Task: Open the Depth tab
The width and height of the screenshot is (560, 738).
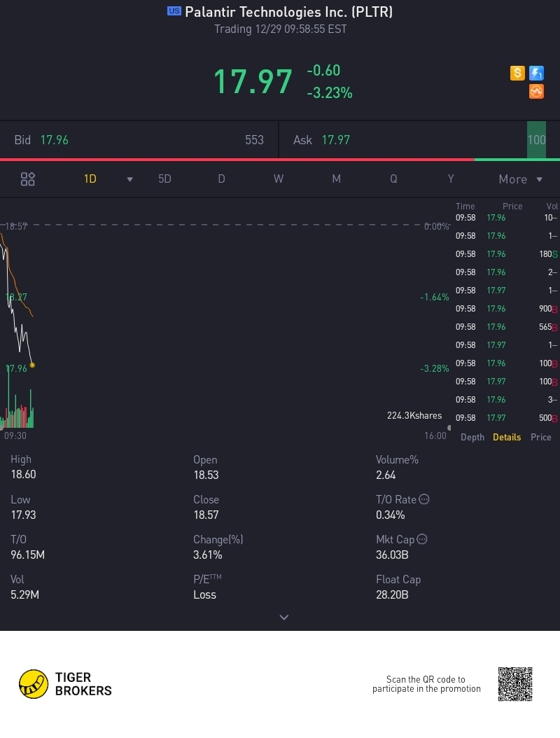Action: (x=472, y=437)
